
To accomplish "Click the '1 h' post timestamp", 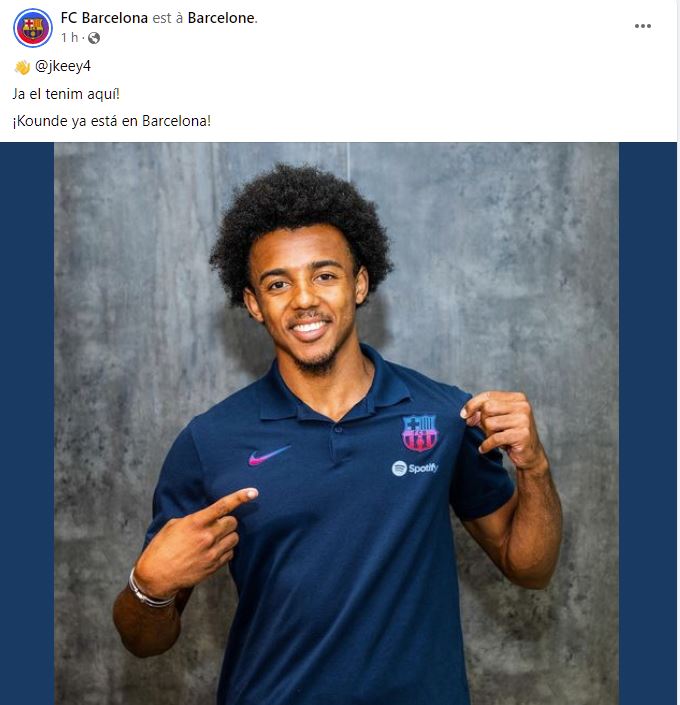I will [70, 38].
